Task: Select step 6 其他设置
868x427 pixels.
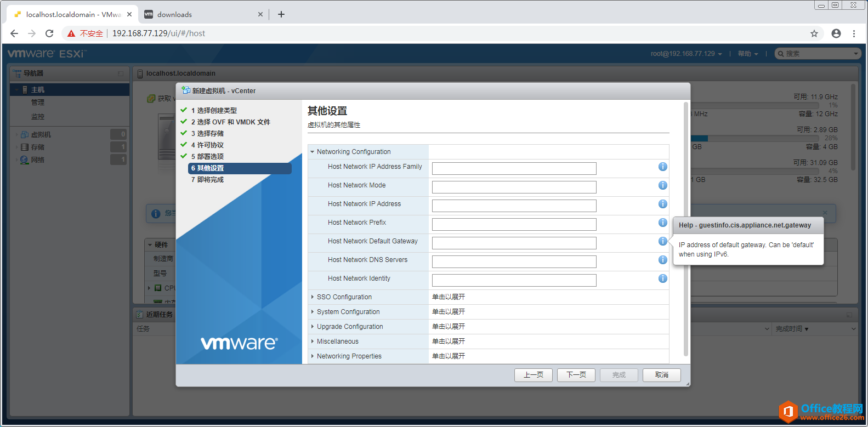Action: coord(240,168)
